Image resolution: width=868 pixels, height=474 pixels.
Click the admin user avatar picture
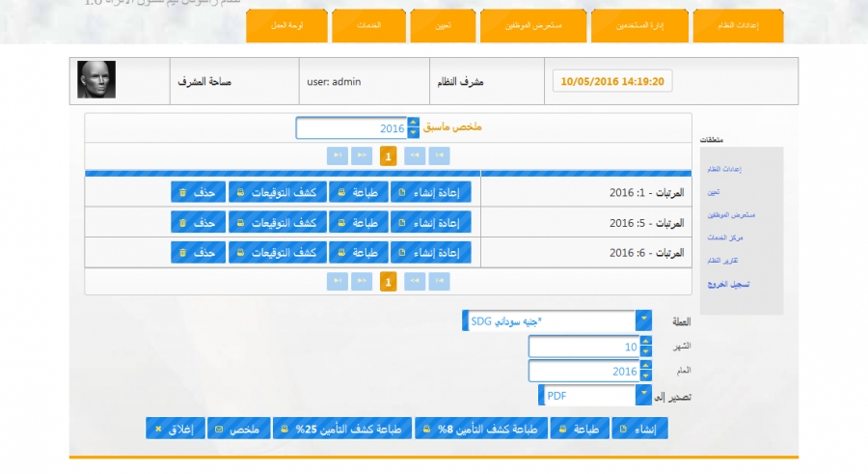click(x=96, y=80)
